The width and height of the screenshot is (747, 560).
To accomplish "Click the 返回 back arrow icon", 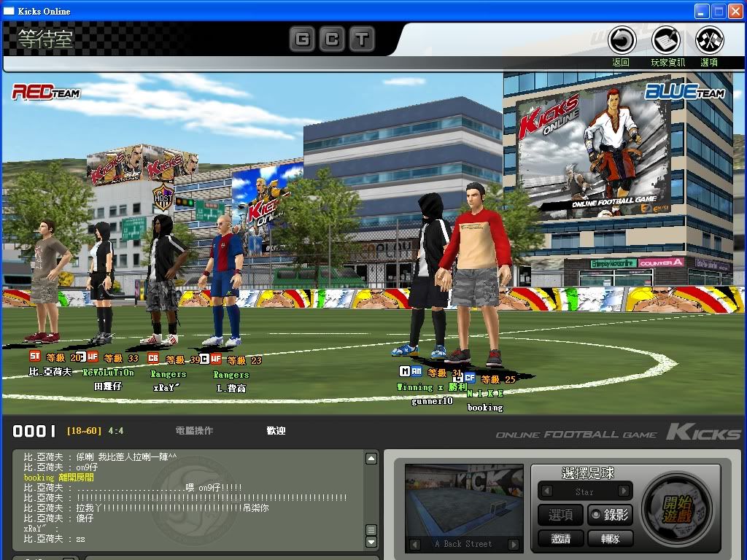I will tap(622, 40).
